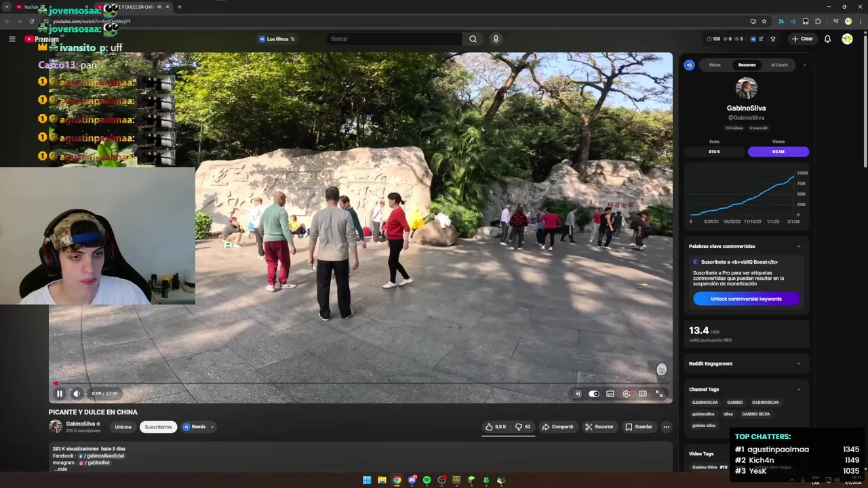Switch to theater mode view
The height and width of the screenshot is (488, 868).
[643, 394]
